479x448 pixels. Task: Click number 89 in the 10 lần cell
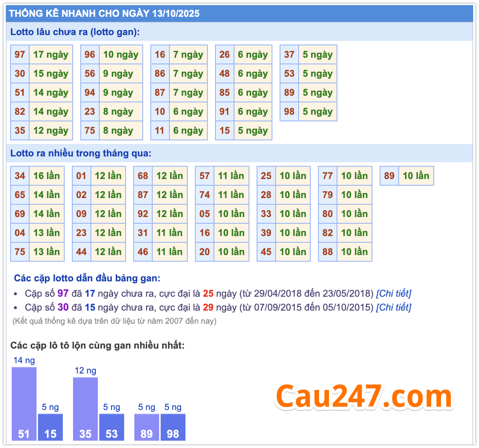389,176
